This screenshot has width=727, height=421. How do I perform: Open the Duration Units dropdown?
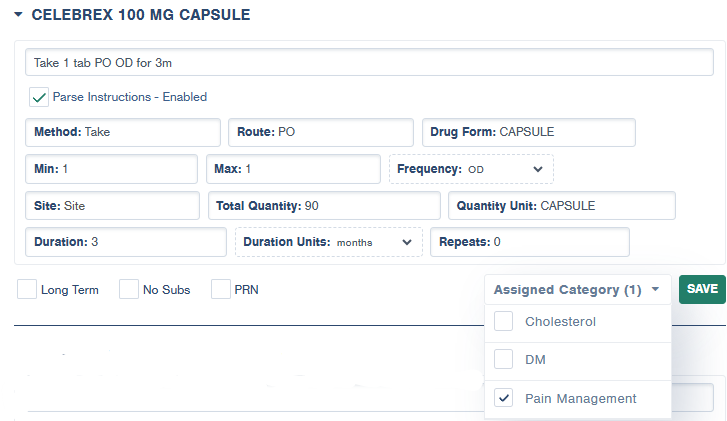click(328, 242)
